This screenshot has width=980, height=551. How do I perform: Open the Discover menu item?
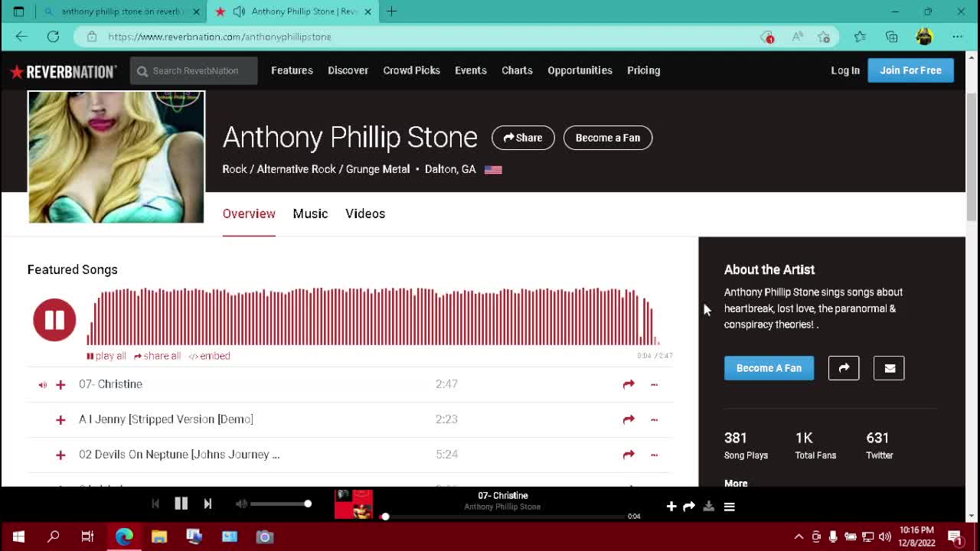click(348, 70)
